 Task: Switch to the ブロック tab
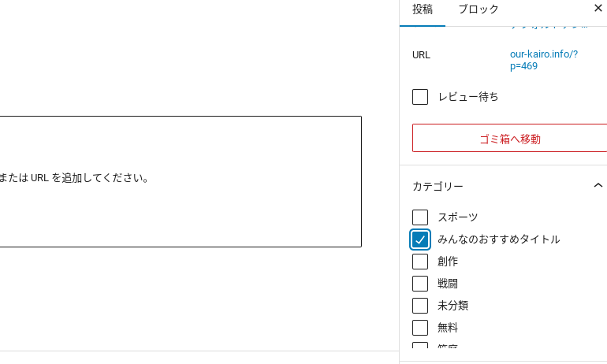coord(479,9)
